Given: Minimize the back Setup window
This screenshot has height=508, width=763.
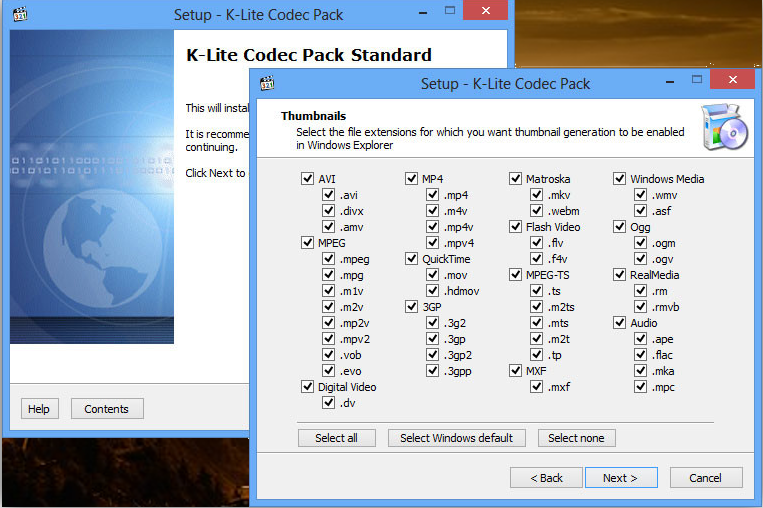Looking at the screenshot, I should 423,11.
